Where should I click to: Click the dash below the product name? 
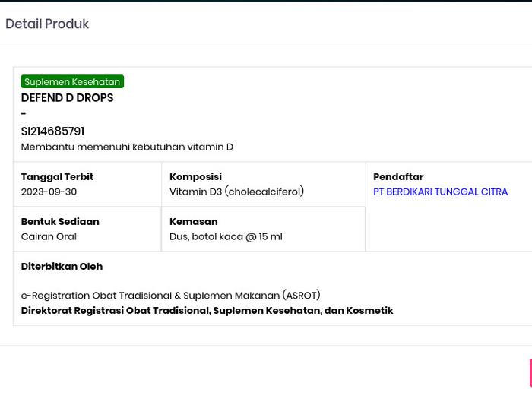click(24, 114)
